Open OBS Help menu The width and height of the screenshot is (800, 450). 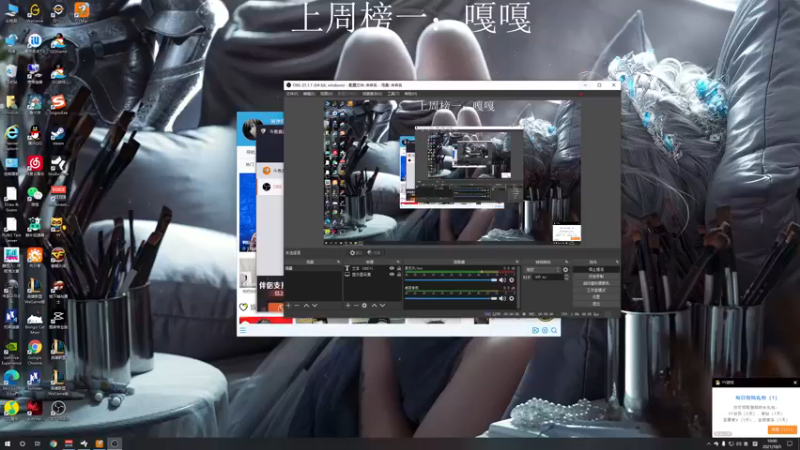click(x=411, y=94)
